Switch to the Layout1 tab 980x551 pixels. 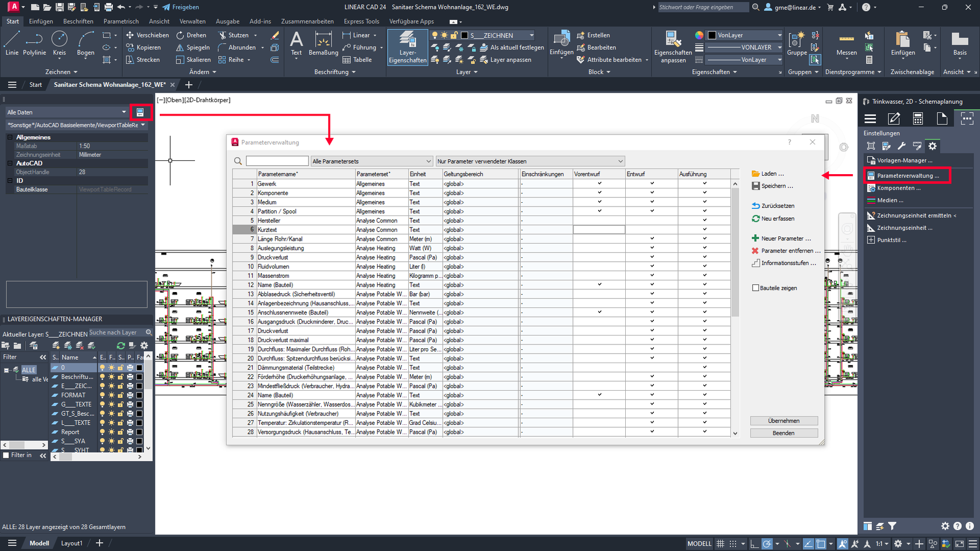(72, 543)
